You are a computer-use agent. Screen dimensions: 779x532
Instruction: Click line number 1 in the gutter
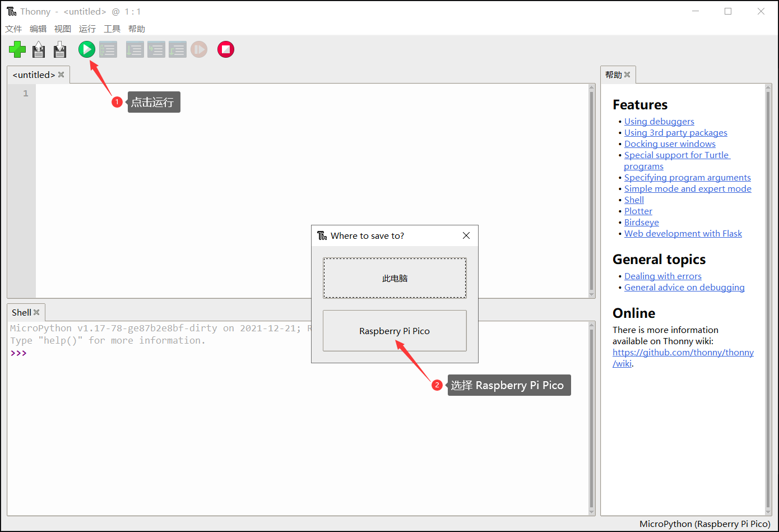(x=25, y=94)
